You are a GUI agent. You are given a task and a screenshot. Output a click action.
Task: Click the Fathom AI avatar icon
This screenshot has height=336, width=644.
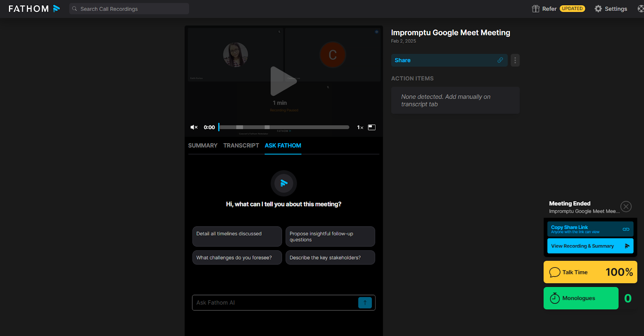pyautogui.click(x=284, y=183)
